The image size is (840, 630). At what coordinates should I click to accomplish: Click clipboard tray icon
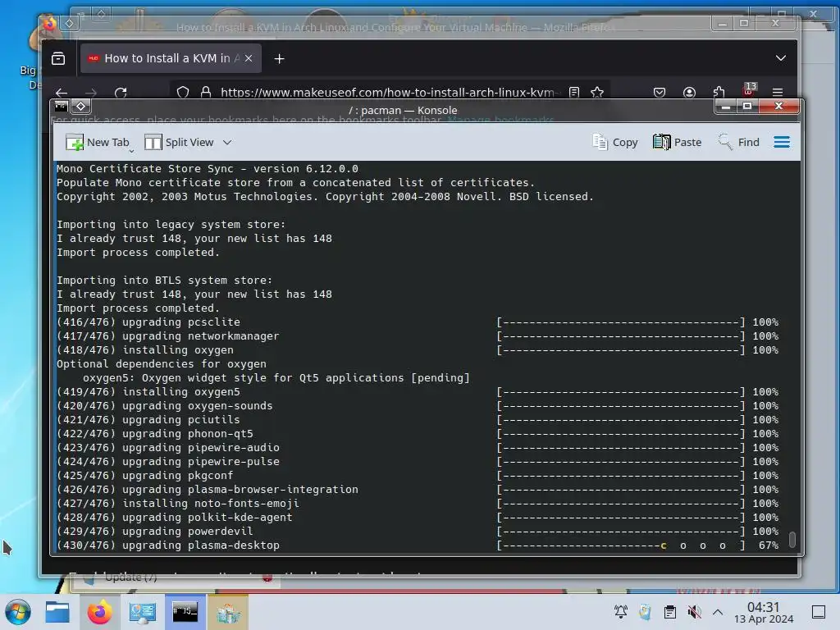pos(669,612)
